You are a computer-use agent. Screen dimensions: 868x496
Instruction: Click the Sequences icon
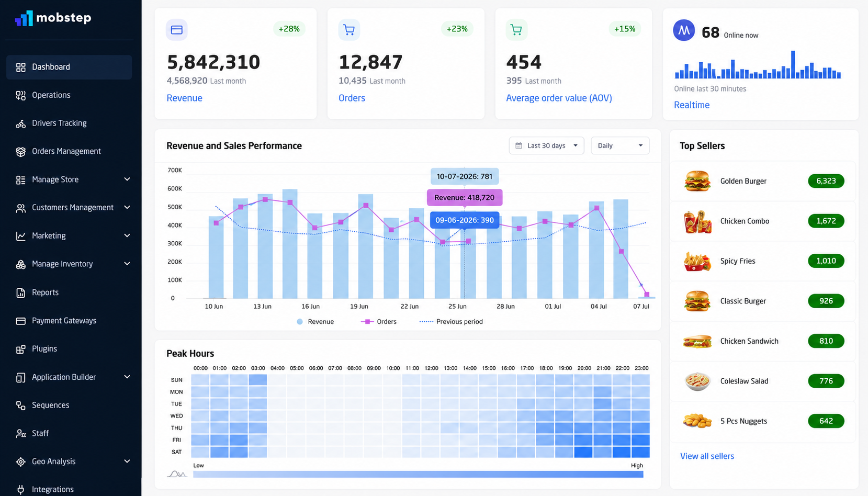coord(21,405)
